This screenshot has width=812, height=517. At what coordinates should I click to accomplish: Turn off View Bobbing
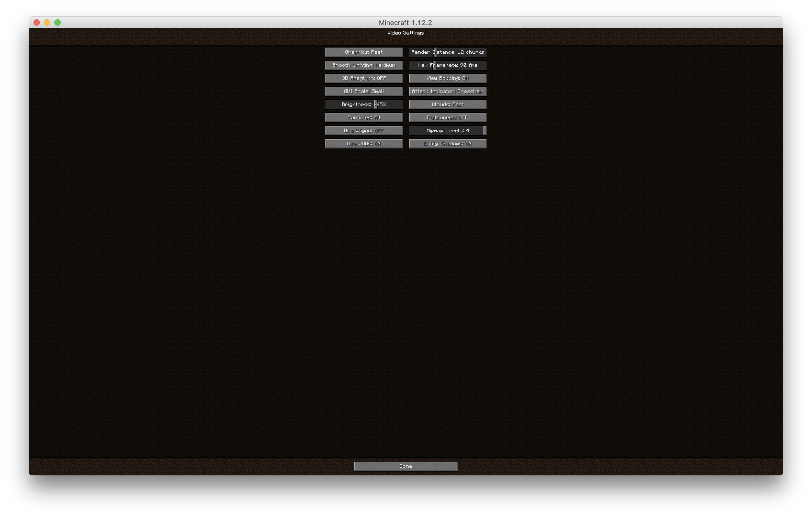pyautogui.click(x=448, y=78)
